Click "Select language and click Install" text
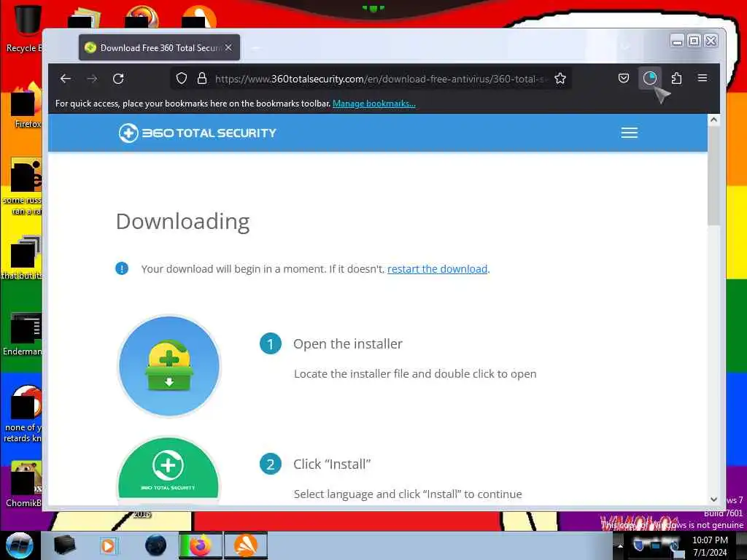Screen dimensions: 747x560 (408, 494)
